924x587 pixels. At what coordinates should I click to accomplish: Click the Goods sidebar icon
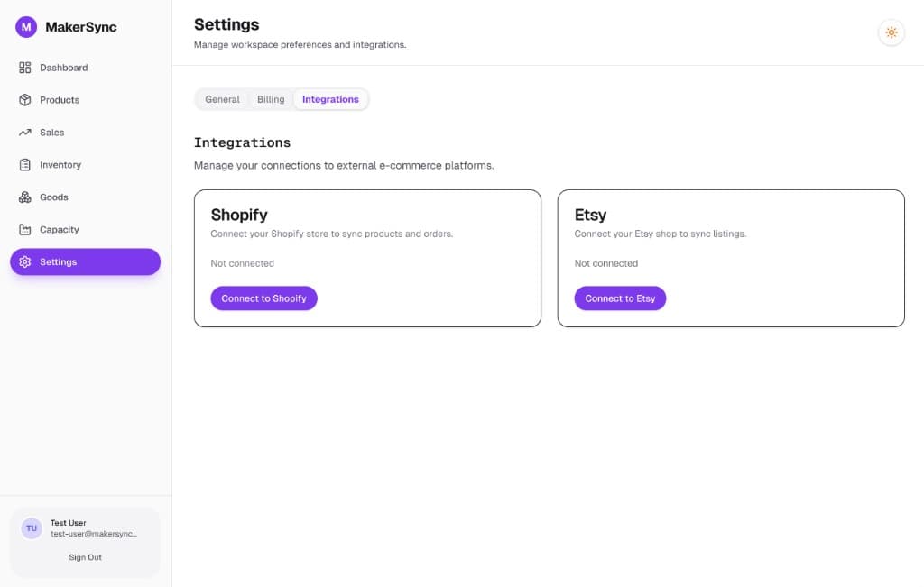(x=25, y=197)
